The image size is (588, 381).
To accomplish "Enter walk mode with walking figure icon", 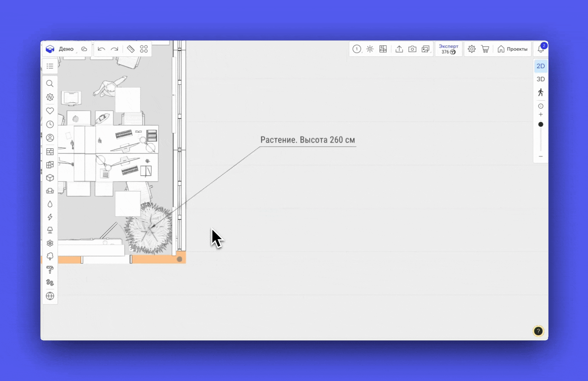I will coord(541,92).
